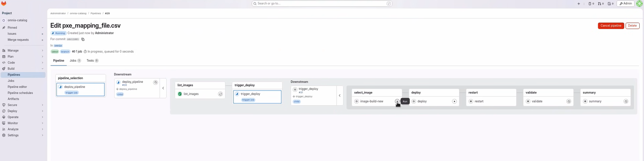Click the Cancel pipeline button
The image size is (644, 161).
point(611,26)
